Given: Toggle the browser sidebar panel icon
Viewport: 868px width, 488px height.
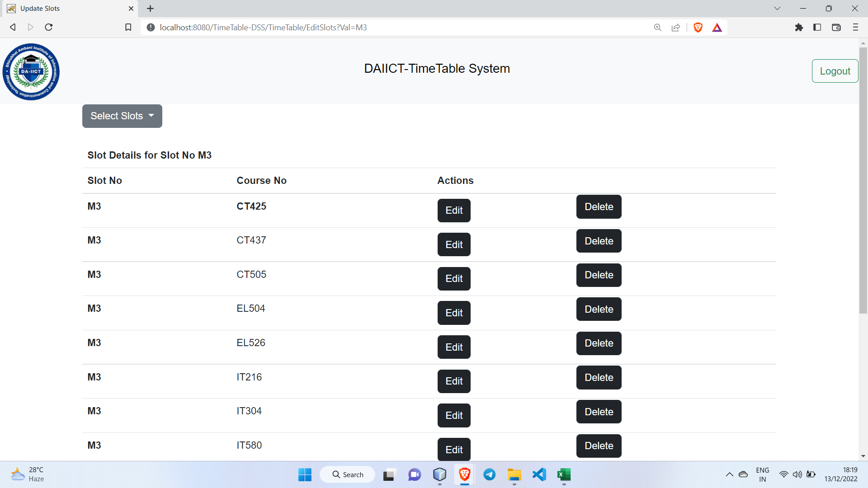Looking at the screenshot, I should [817, 28].
